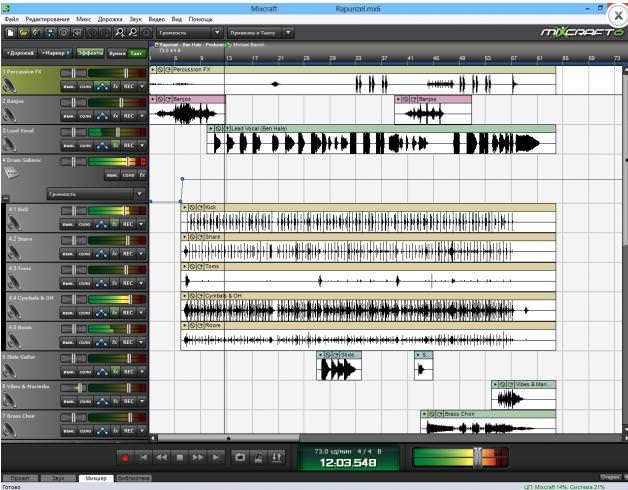
Task: Click the New Project toolbar icon
Action: [10, 33]
